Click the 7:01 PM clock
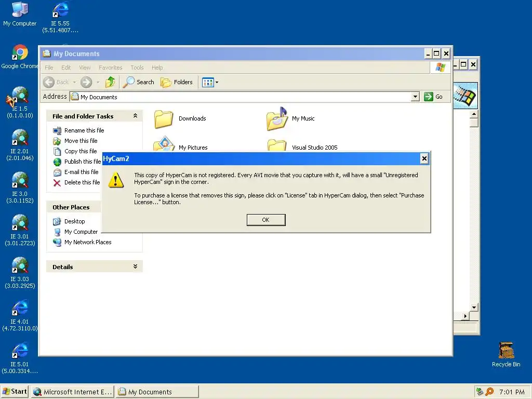The width and height of the screenshot is (532, 399). click(x=512, y=392)
